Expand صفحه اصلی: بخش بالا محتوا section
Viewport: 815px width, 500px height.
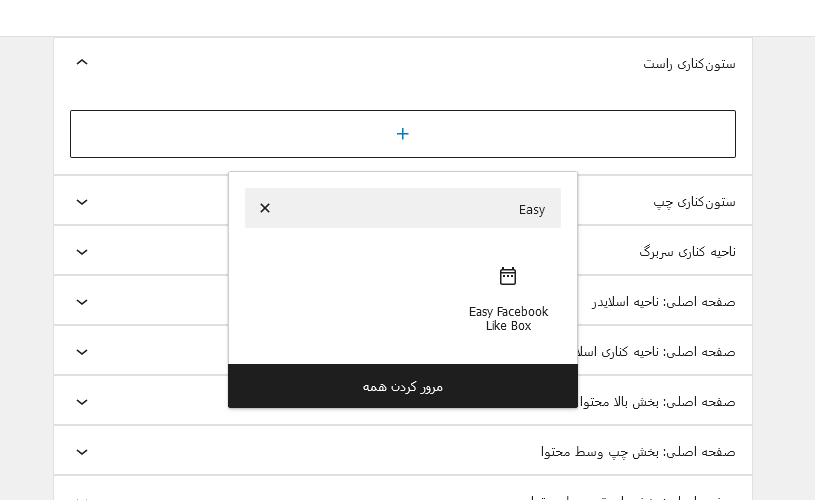(82, 402)
